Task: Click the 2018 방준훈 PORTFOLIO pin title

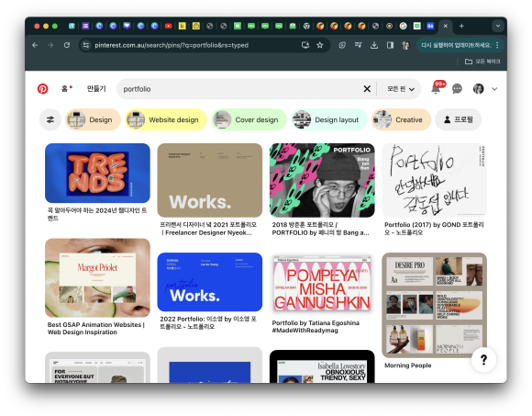Action: pos(320,229)
